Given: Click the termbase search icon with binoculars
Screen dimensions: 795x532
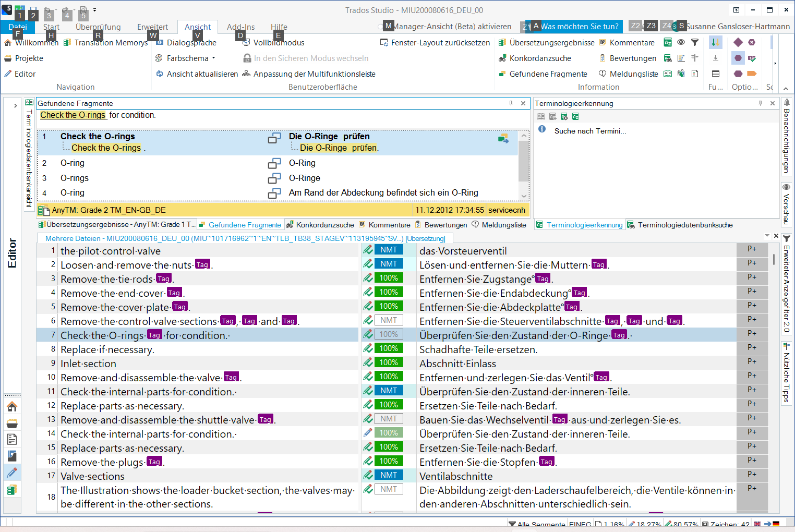Looking at the screenshot, I should pyautogui.click(x=668, y=58).
